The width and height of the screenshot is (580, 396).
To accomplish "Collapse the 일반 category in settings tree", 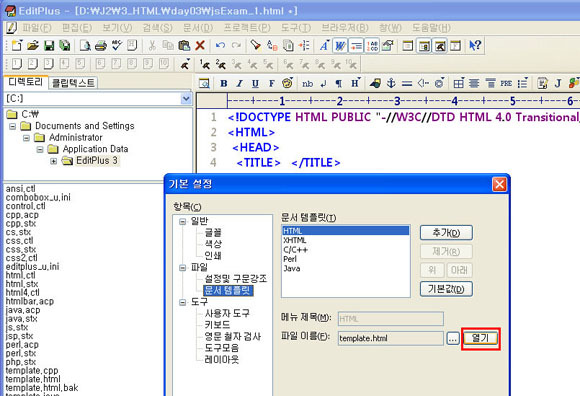I will (182, 221).
